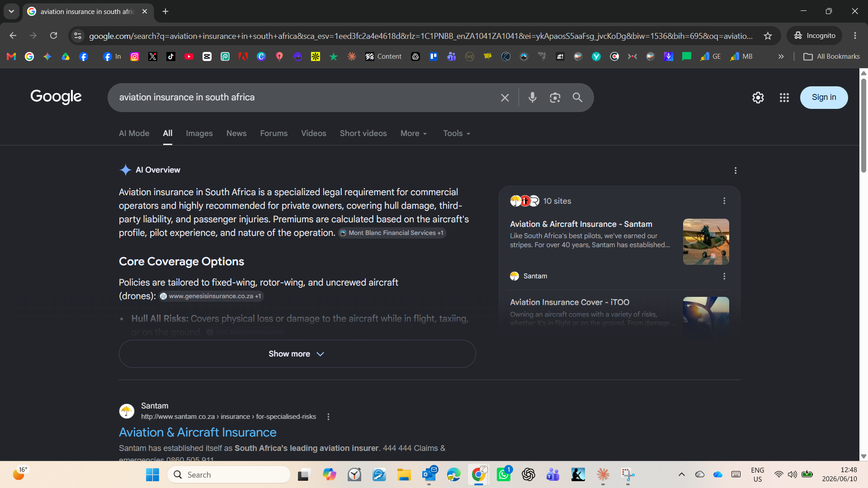
Task: Open Search by image (Lens) camera icon
Action: click(555, 98)
